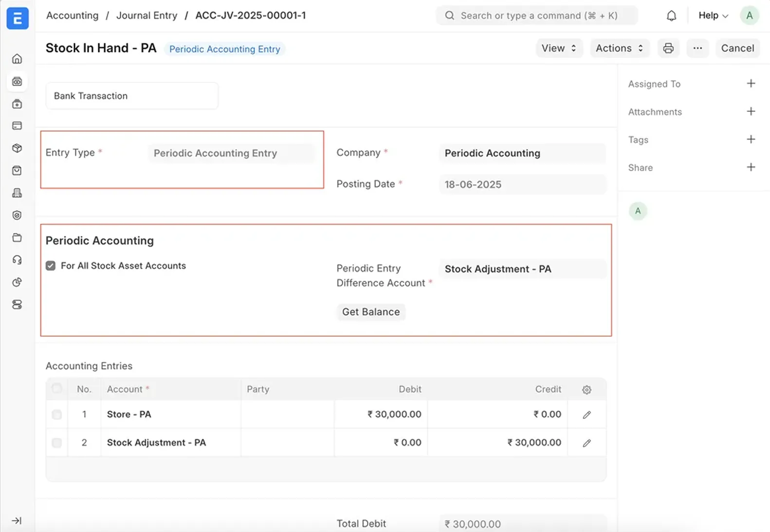The height and width of the screenshot is (532, 770).
Task: Click the home icon in sidebar
Action: [x=17, y=59]
